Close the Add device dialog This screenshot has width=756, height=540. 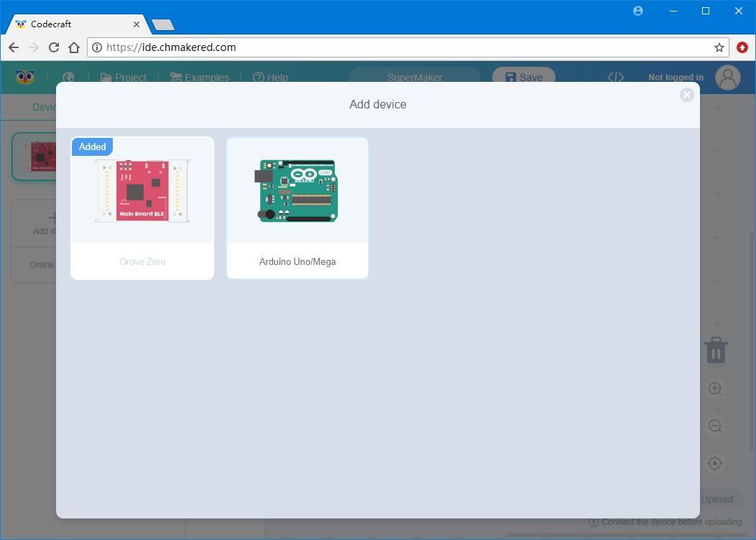tap(686, 94)
